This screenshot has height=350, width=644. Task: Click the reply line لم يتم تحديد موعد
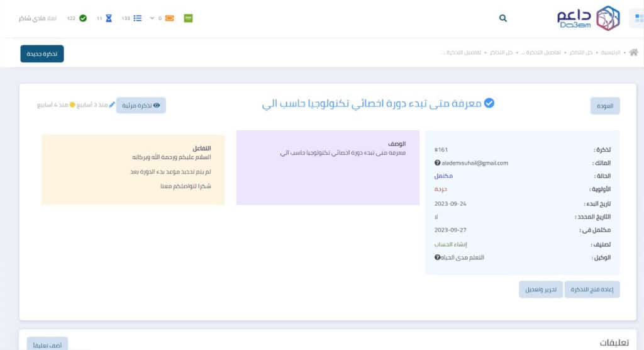(x=170, y=172)
